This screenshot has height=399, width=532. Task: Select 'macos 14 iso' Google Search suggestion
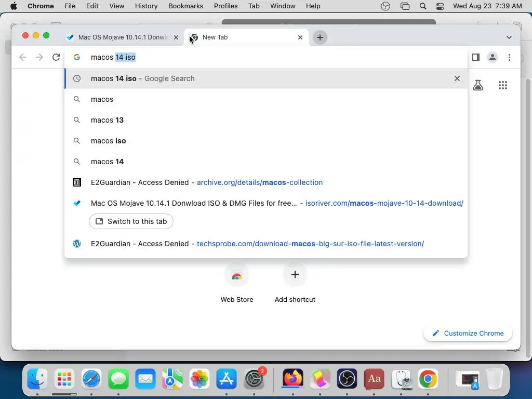point(266,78)
